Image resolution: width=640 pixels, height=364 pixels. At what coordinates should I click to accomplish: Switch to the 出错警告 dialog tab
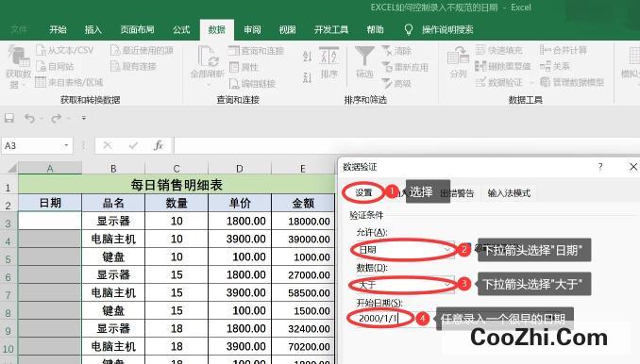458,193
